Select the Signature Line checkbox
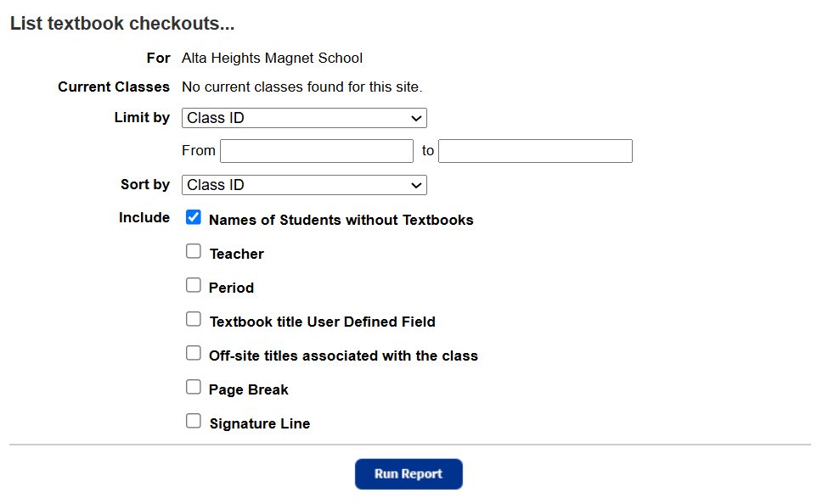Viewport: 817px width, 504px height. click(194, 422)
